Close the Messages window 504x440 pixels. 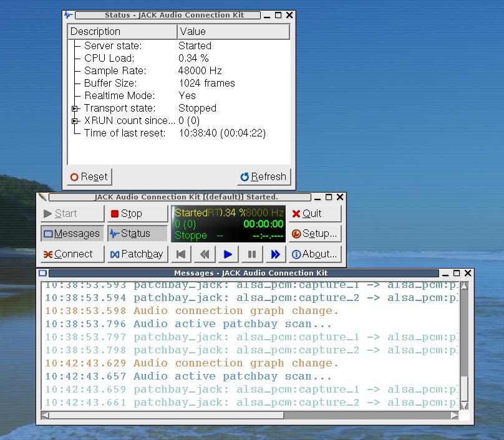tap(468, 273)
